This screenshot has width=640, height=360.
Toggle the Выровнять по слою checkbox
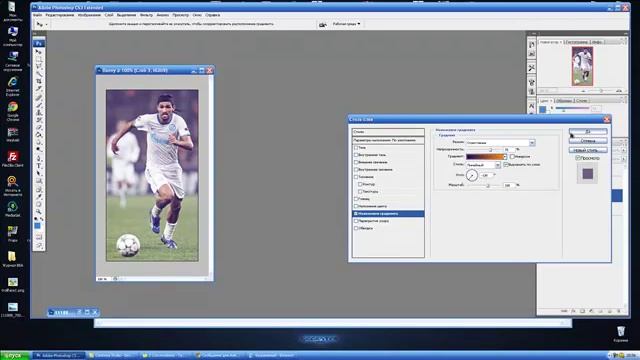click(x=506, y=164)
